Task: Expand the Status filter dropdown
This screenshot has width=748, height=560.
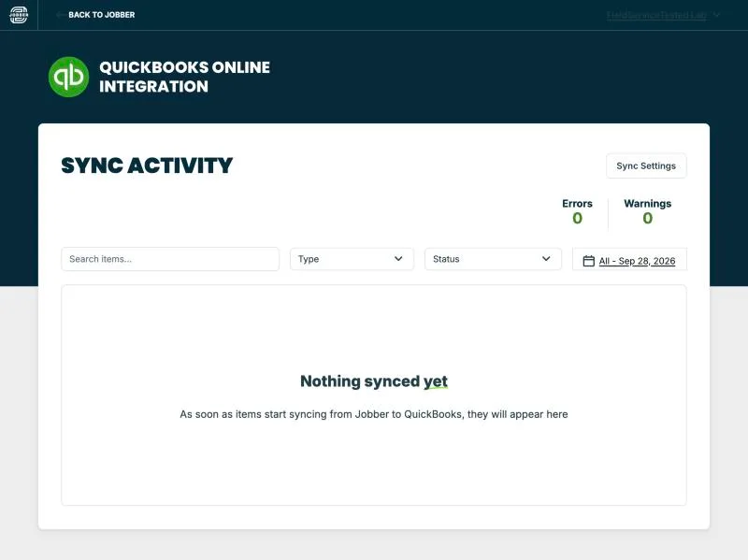Action: pos(493,259)
